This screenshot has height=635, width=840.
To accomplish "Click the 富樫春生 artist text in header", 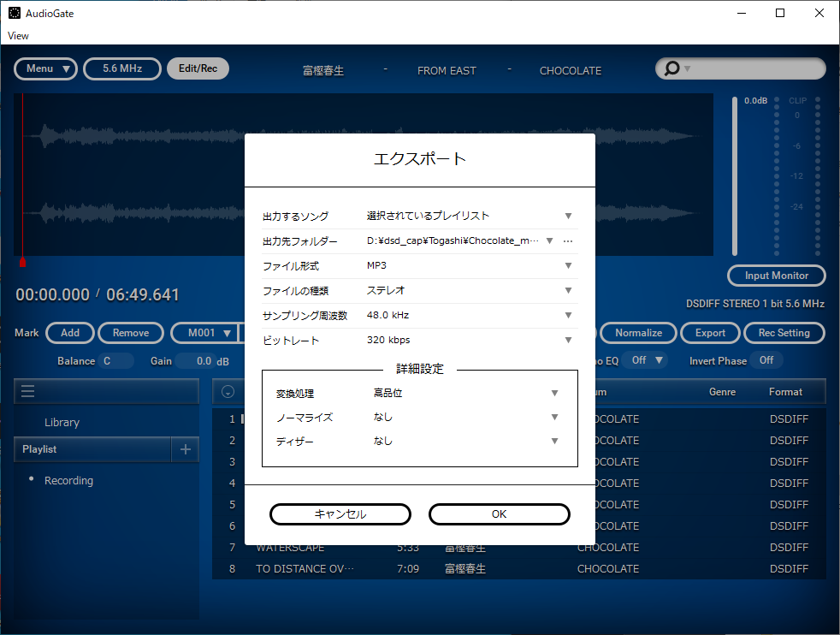I will (323, 71).
